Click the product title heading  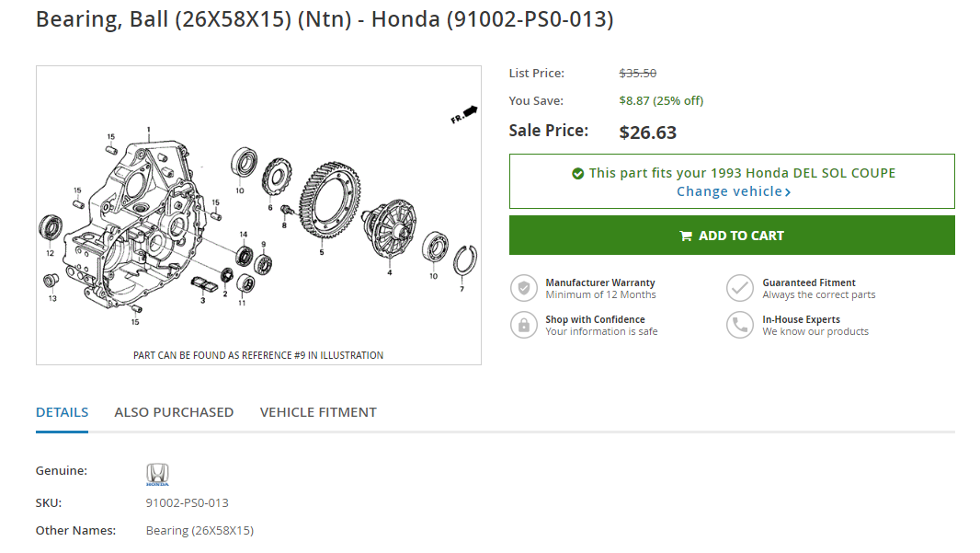325,18
